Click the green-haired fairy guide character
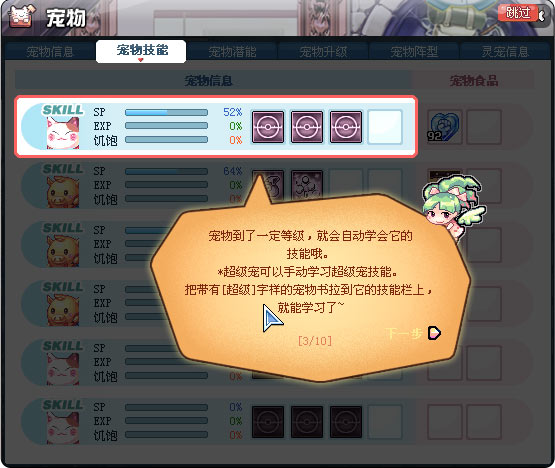 (453, 209)
